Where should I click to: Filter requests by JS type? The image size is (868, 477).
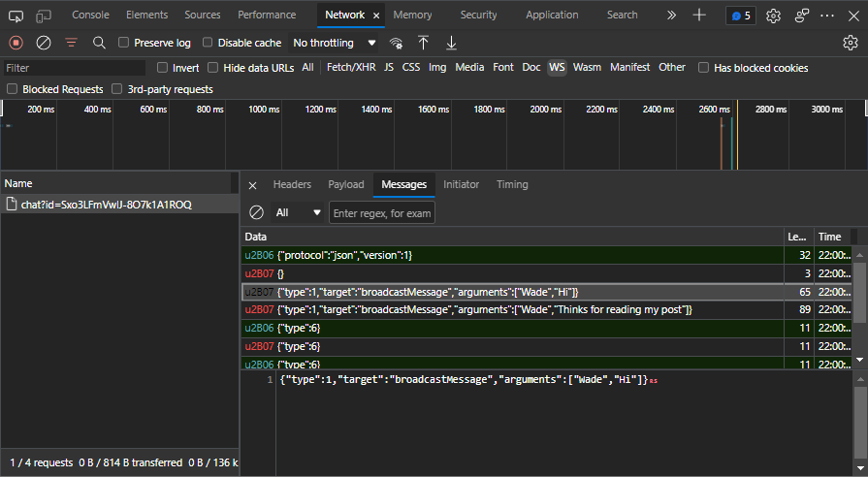click(389, 67)
